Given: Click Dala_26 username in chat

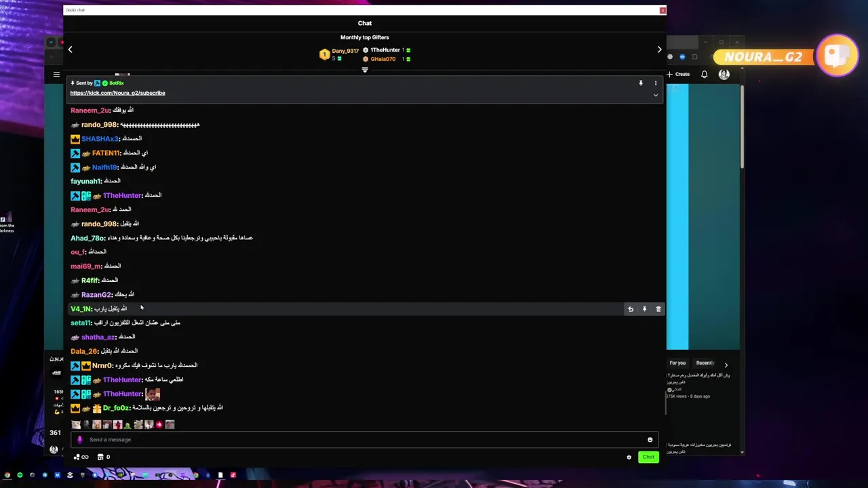Looking at the screenshot, I should coord(84,351).
